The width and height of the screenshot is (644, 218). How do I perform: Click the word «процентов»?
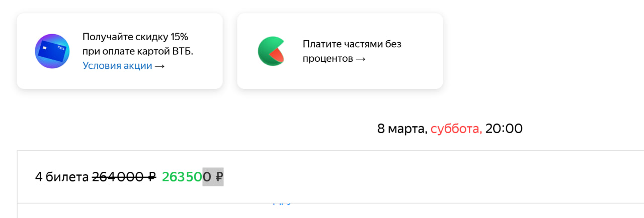[x=328, y=59]
